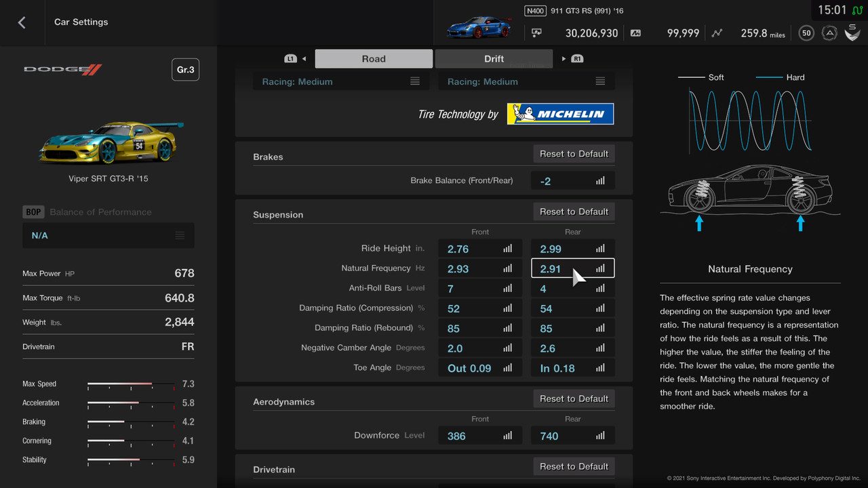Reset Drivetrain to default
Viewport: 868px width, 488px height.
point(574,466)
